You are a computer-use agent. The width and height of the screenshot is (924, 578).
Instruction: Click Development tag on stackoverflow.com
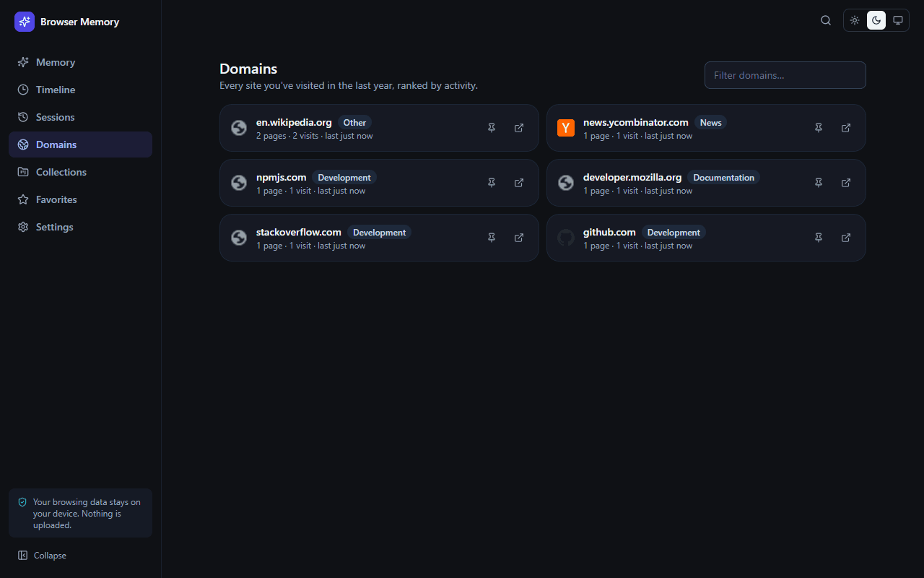coord(379,233)
